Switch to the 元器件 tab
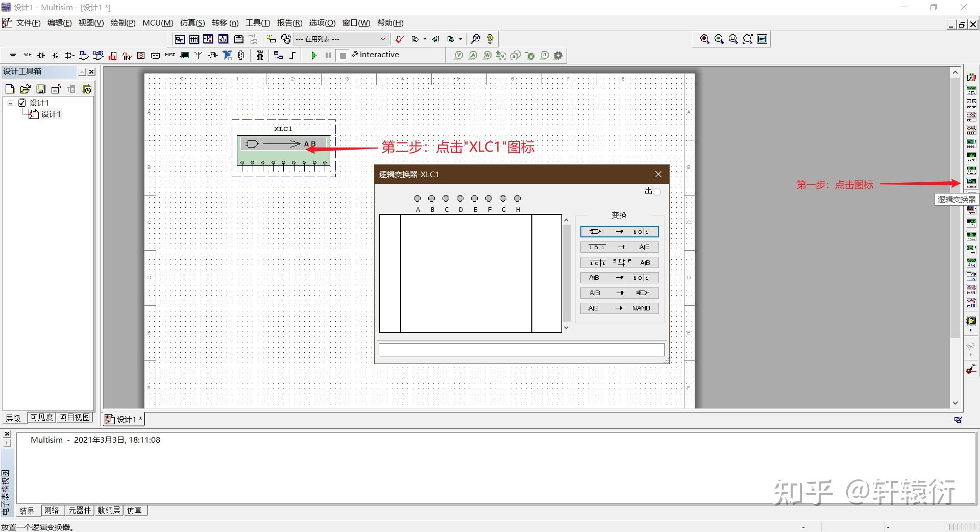The image size is (980, 532). pyautogui.click(x=80, y=510)
